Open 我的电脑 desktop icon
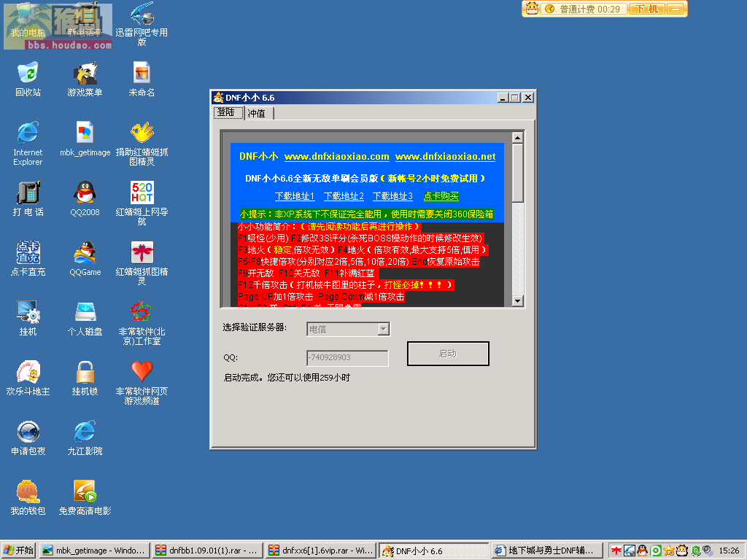Screen dimensions: 747x560 pyautogui.click(x=28, y=20)
